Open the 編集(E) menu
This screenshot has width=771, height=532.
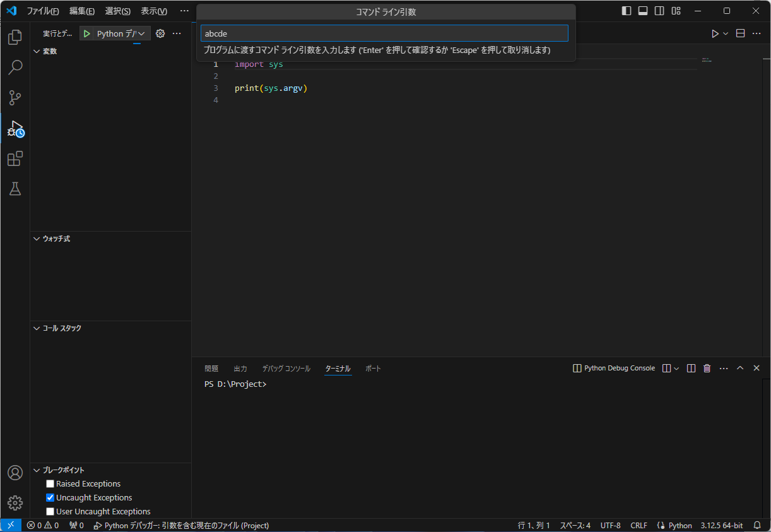(82, 11)
